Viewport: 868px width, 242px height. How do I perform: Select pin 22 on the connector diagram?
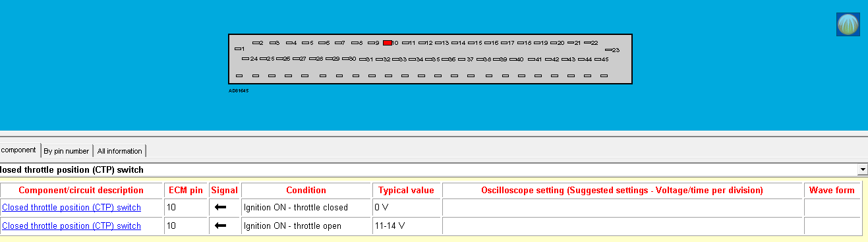coord(591,43)
